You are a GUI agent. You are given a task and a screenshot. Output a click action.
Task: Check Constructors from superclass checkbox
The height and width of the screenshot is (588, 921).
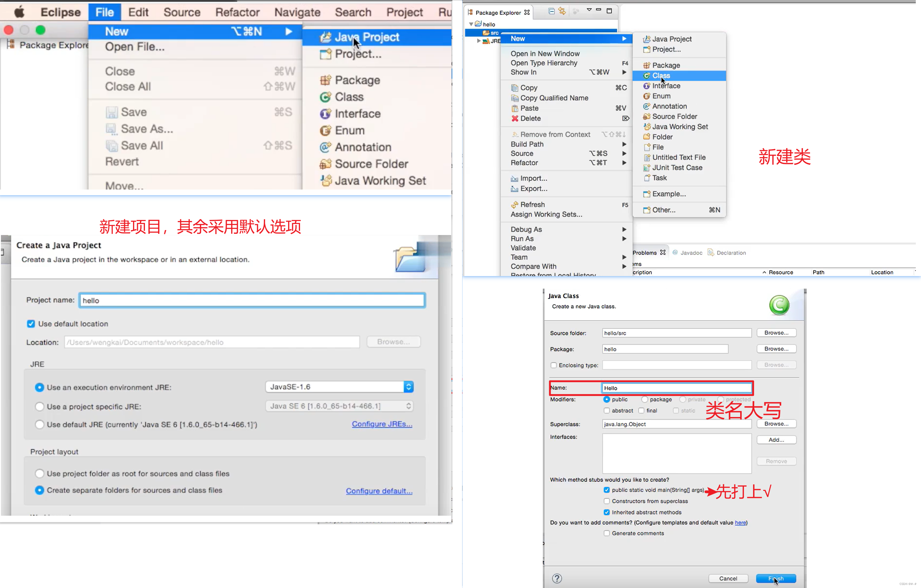tap(607, 501)
